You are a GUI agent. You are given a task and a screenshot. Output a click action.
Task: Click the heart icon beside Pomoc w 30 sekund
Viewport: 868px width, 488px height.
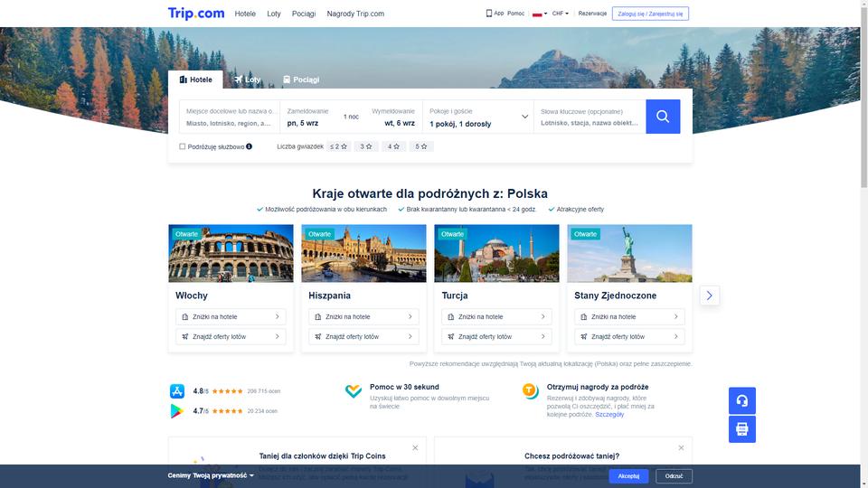[354, 391]
